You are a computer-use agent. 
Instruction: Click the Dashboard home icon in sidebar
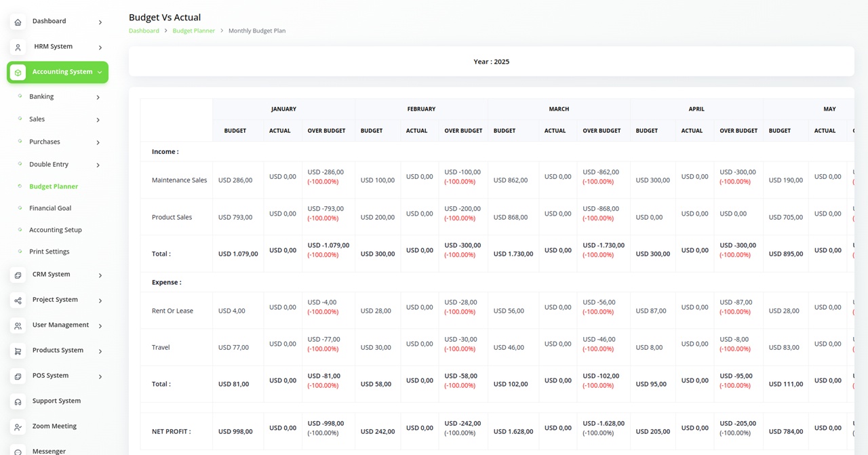coord(18,22)
